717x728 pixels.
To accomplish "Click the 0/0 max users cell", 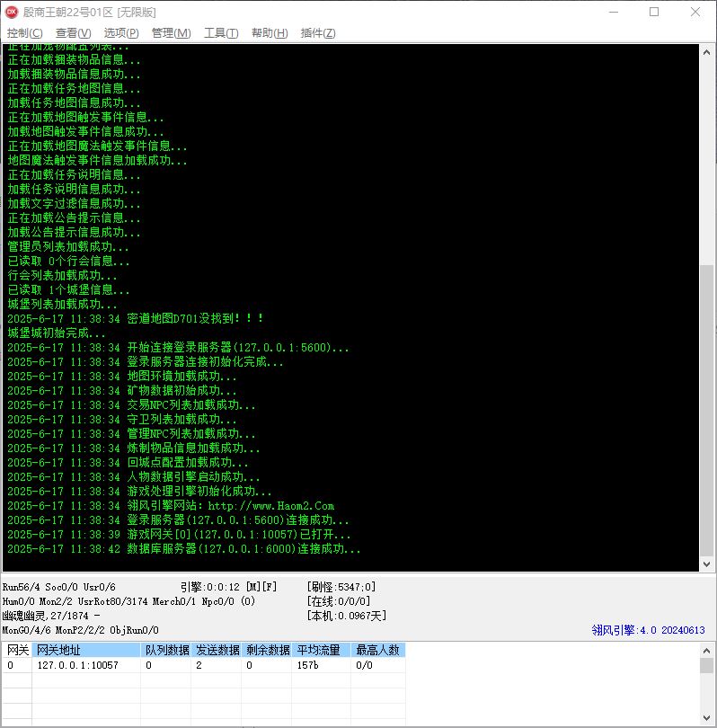I will pos(378,665).
